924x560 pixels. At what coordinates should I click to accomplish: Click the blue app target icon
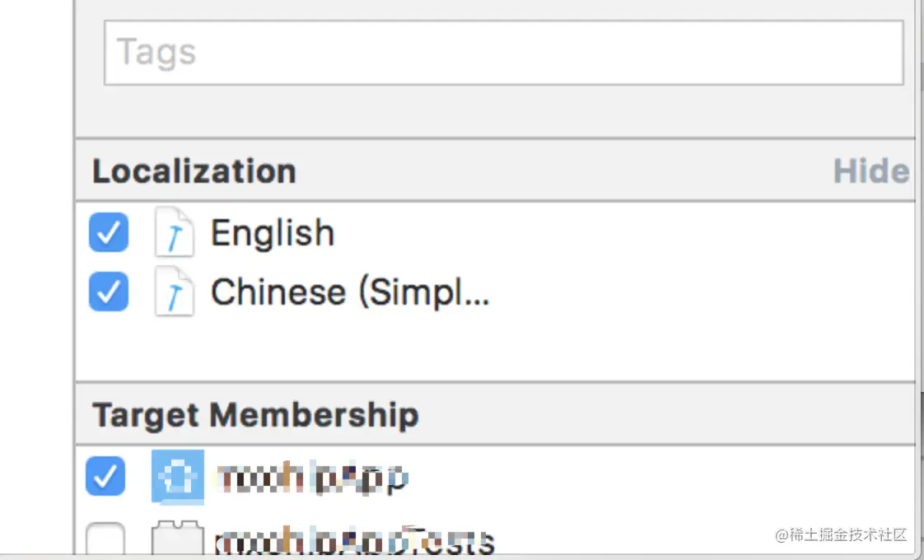click(177, 477)
